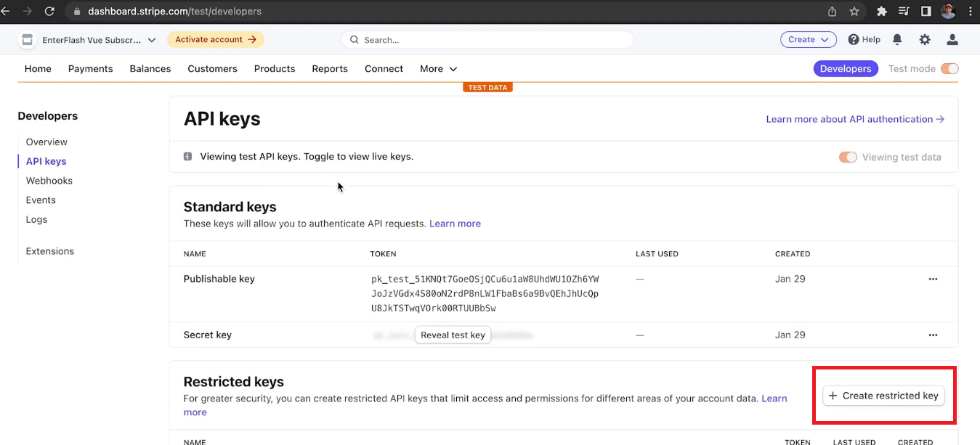Image resolution: width=980 pixels, height=445 pixels.
Task: Click the CREATED header in Standard keys
Action: coord(793,254)
